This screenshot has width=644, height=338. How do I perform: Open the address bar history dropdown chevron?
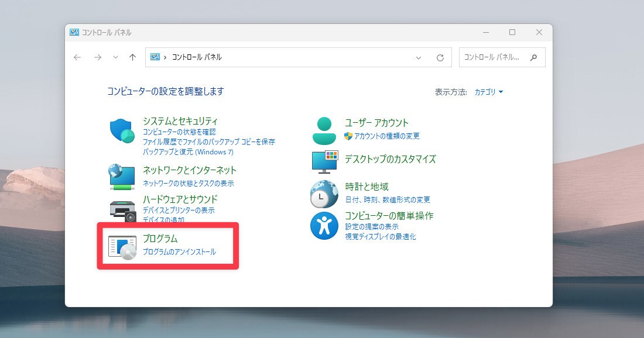(419, 57)
